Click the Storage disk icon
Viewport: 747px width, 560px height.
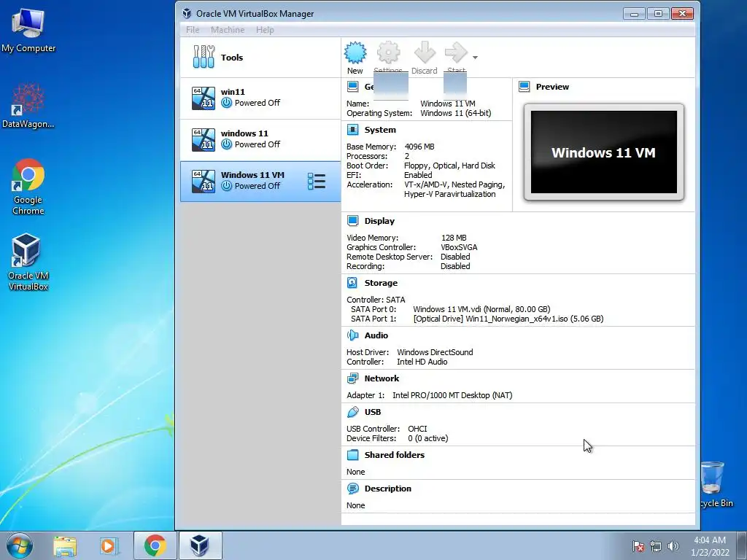[x=352, y=283]
